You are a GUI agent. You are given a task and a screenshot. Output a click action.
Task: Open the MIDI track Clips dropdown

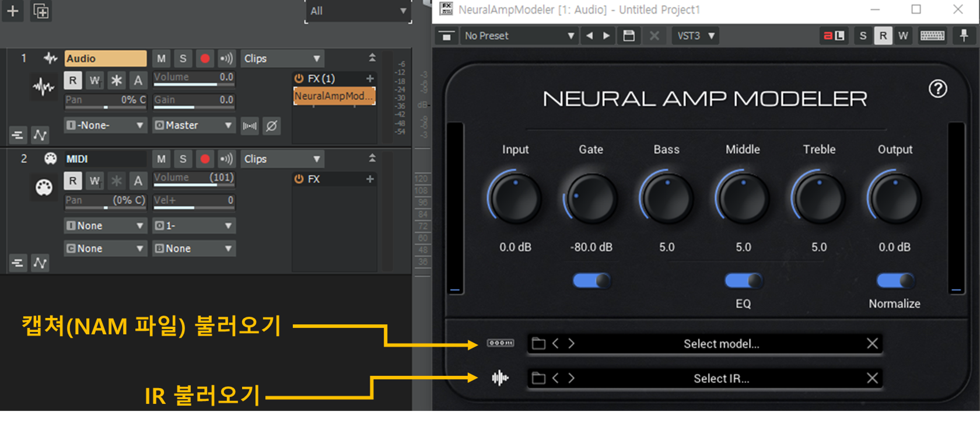tap(282, 159)
